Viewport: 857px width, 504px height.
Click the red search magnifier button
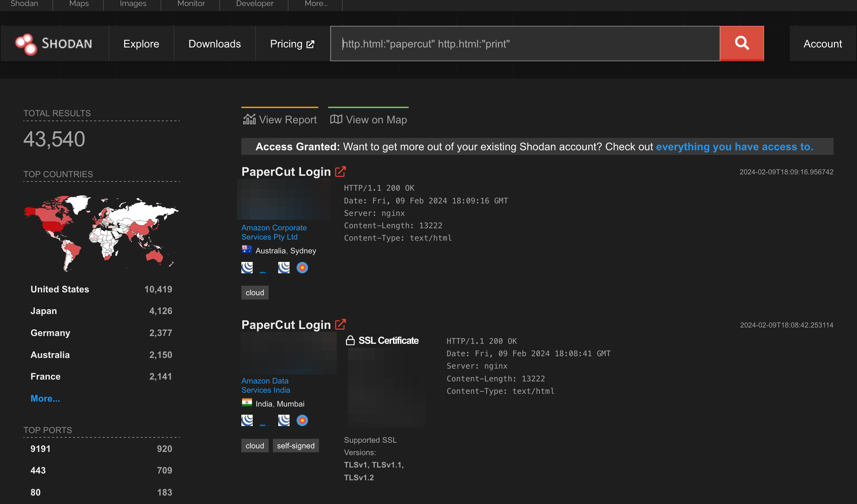742,43
